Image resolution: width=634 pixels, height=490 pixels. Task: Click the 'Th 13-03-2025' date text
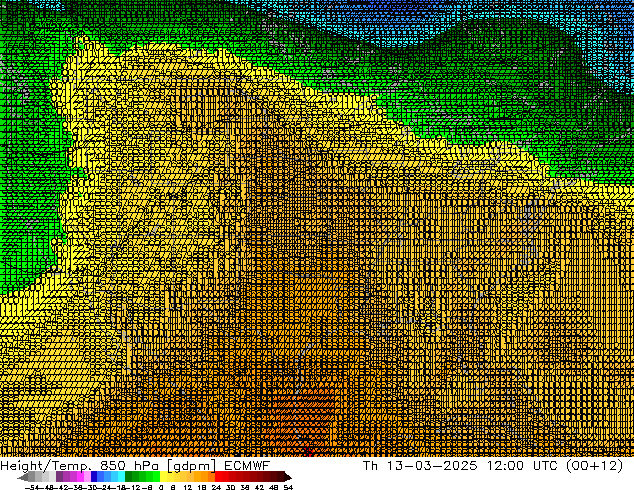click(420, 466)
